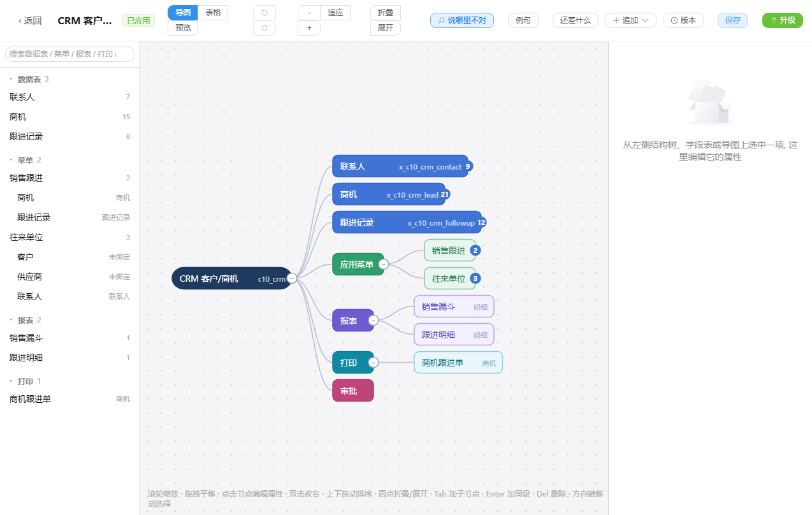This screenshot has width=812, height=515.
Task: Click the 21 badge on 商机 node
Action: 445,194
